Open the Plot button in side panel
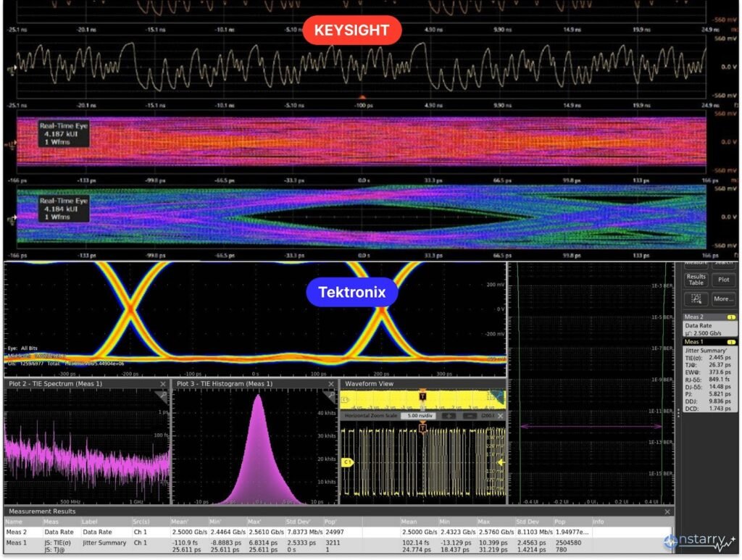The width and height of the screenshot is (742, 560). [722, 279]
